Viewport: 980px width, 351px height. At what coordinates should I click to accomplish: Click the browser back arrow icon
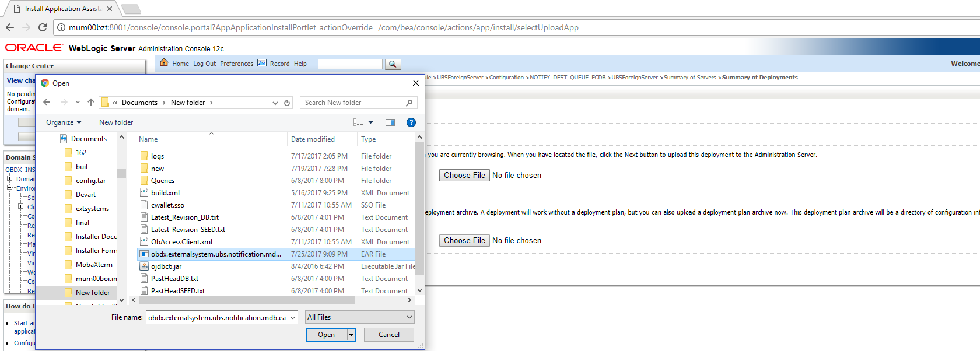click(x=10, y=27)
